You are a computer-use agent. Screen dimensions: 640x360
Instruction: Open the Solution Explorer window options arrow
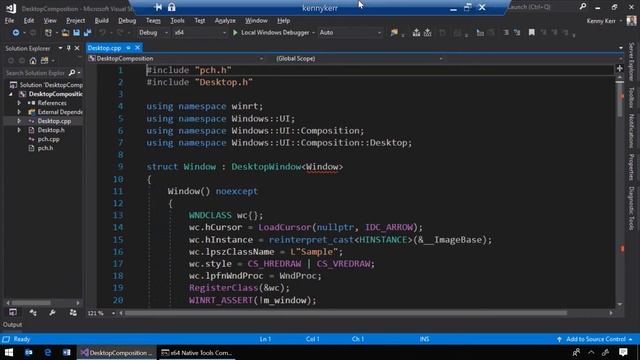[x=60, y=48]
